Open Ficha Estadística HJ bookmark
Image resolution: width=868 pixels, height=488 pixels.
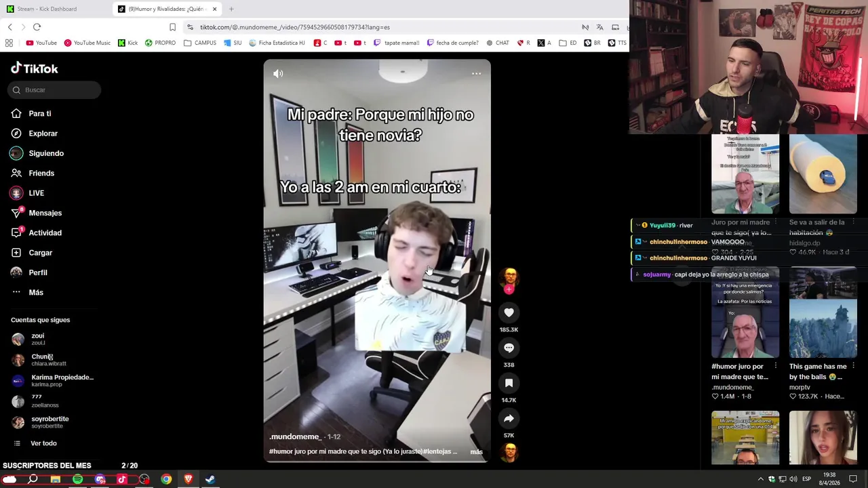pos(277,43)
